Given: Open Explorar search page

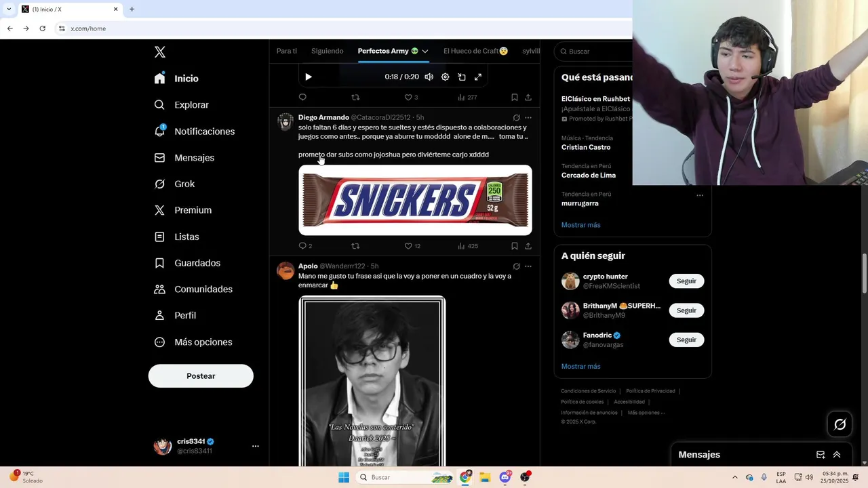Looking at the screenshot, I should tap(181, 105).
